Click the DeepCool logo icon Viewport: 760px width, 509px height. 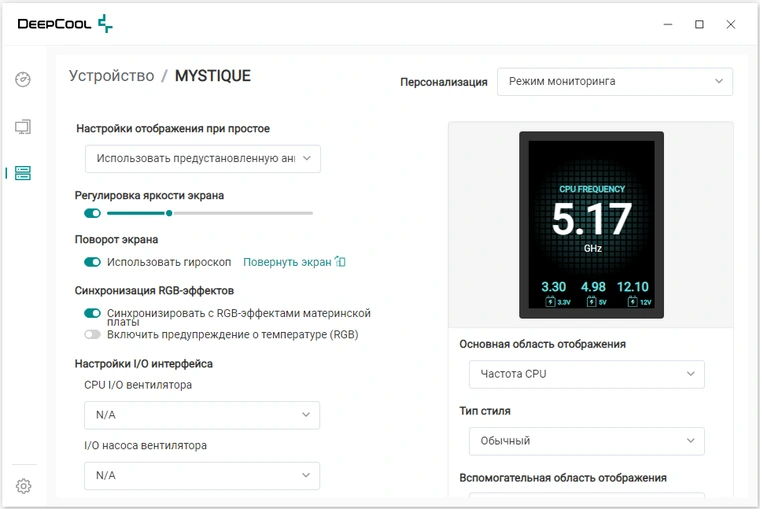point(105,24)
